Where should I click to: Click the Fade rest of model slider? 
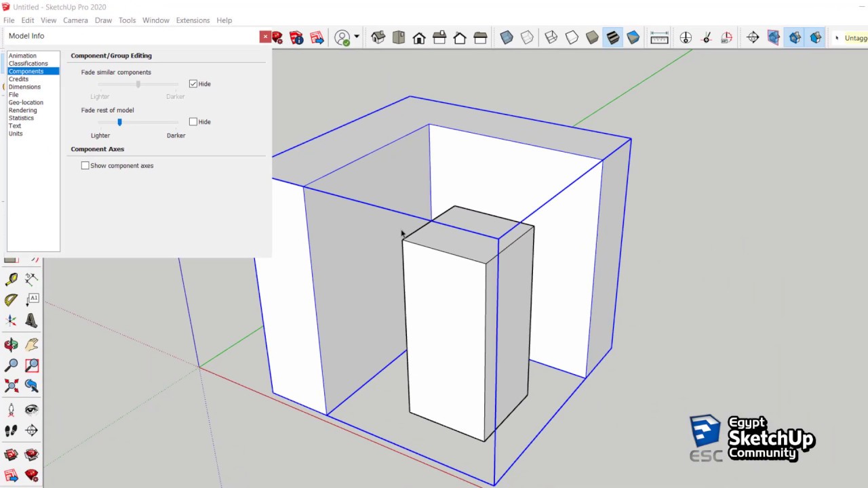pos(138,122)
